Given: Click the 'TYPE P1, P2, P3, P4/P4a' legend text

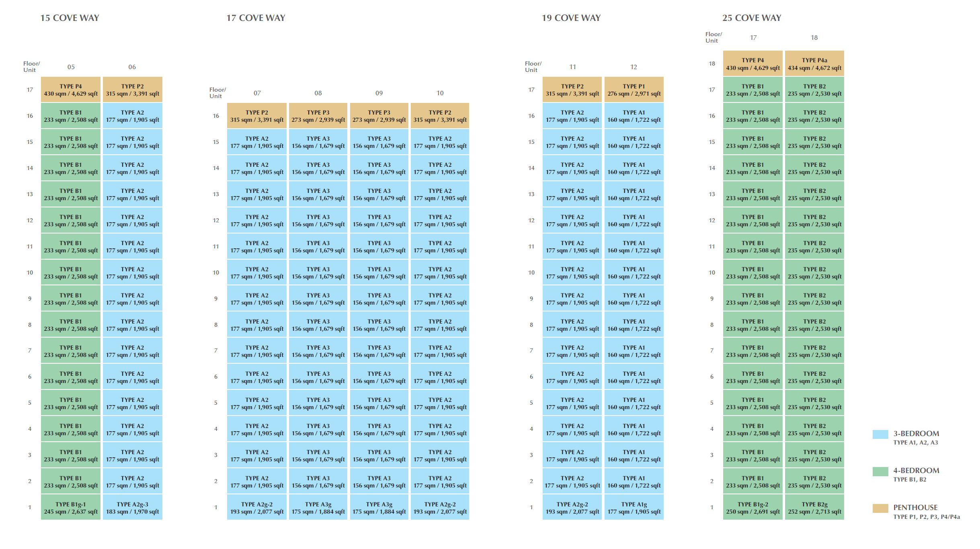Looking at the screenshot, I should click(927, 517).
